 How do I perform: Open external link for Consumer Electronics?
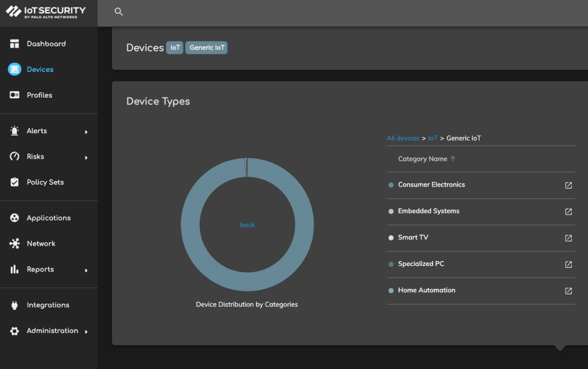568,185
